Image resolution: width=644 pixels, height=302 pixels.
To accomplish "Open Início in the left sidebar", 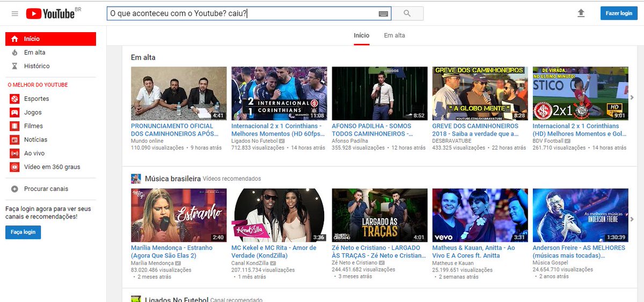I will click(50, 39).
